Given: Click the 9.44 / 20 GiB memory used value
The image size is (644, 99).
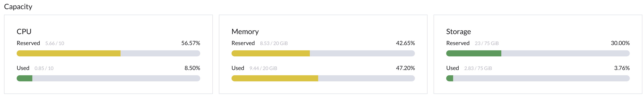Looking at the screenshot, I should pos(263,68).
